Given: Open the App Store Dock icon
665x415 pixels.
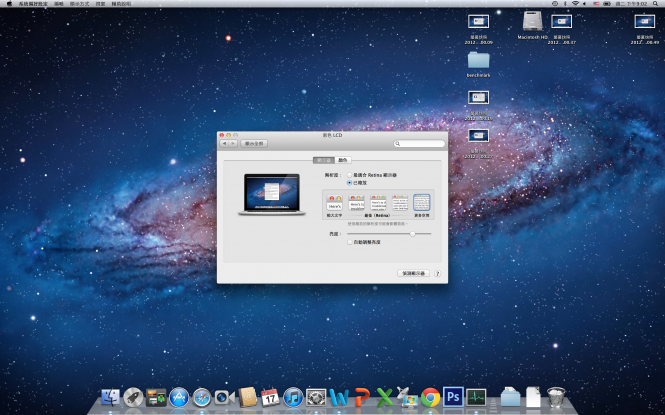Looking at the screenshot, I should tap(179, 398).
